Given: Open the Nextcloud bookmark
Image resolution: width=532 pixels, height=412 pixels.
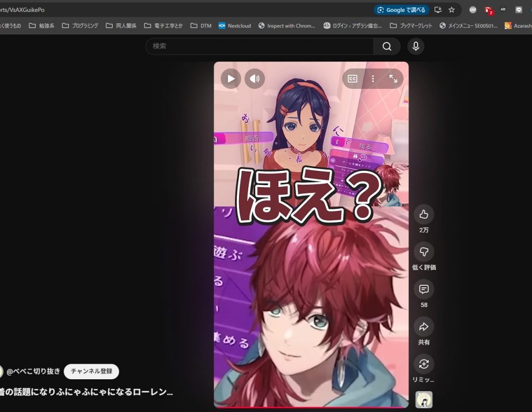Looking at the screenshot, I should click(235, 25).
